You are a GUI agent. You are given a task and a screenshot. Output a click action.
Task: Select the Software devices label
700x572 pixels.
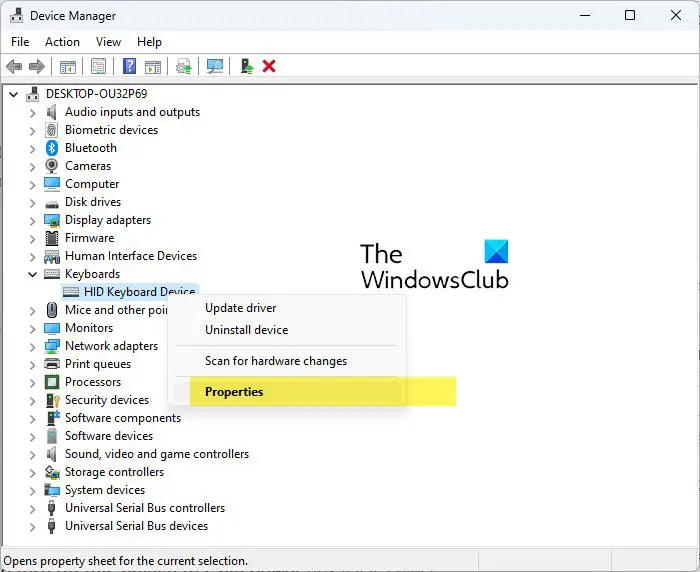[x=109, y=436]
